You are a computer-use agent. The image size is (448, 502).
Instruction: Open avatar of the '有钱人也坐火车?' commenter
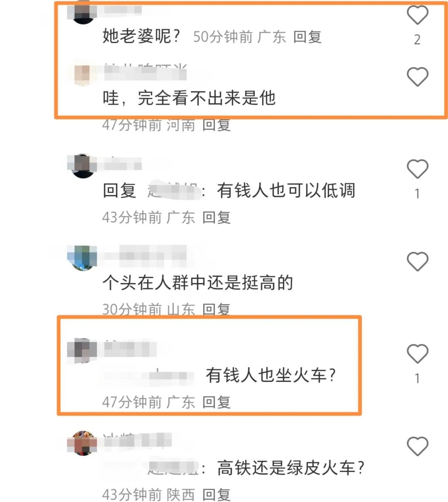point(83,351)
